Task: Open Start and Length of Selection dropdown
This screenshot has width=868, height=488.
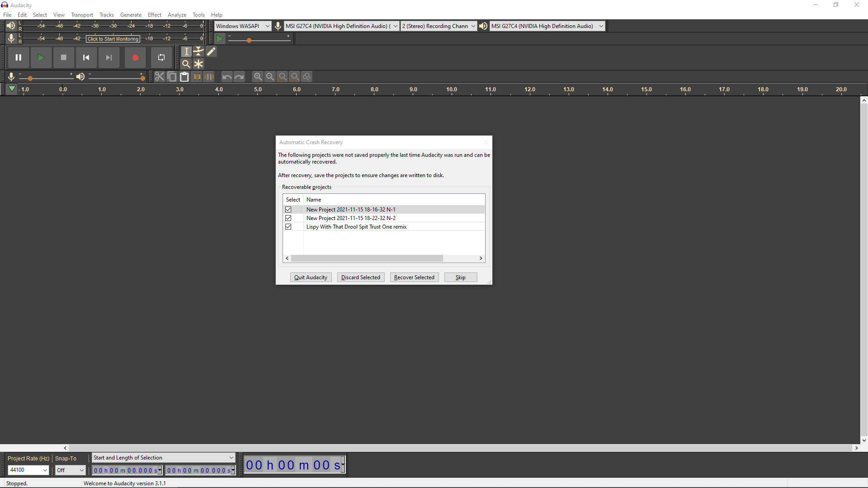Action: click(x=163, y=458)
